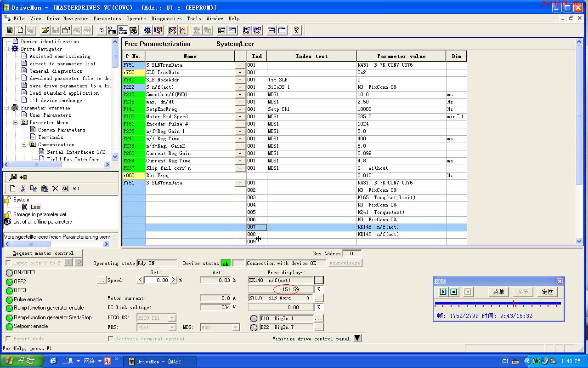This screenshot has width=588, height=368.
Task: Click ellipsis button left of Speed label
Action: pos(102,280)
